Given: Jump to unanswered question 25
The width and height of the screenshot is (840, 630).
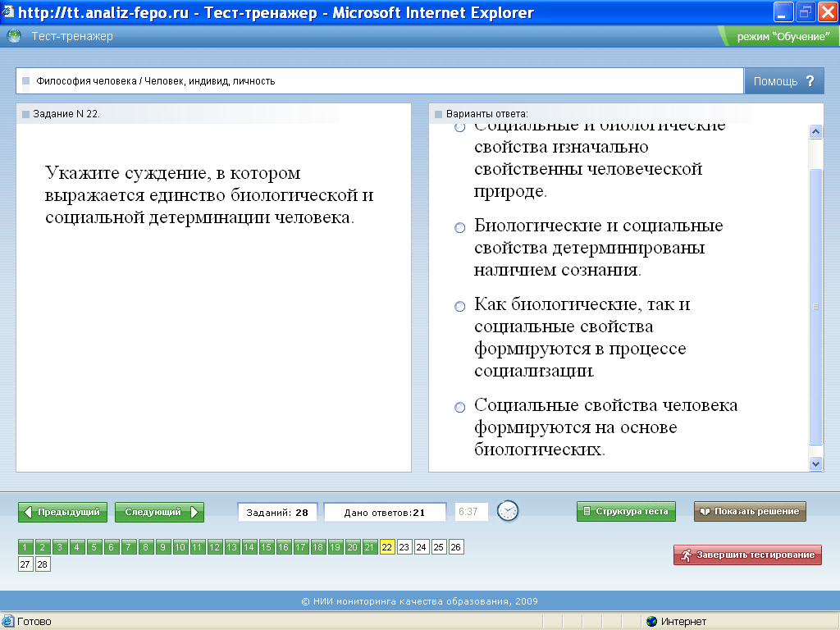Looking at the screenshot, I should click(x=438, y=547).
